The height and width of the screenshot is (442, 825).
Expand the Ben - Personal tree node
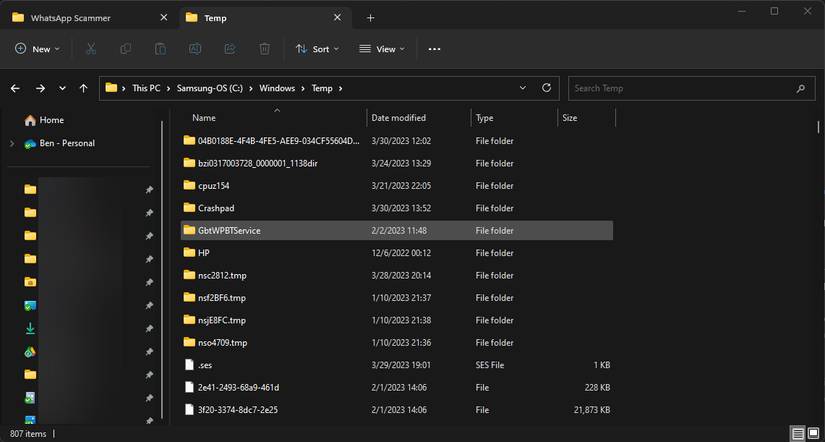pos(13,143)
